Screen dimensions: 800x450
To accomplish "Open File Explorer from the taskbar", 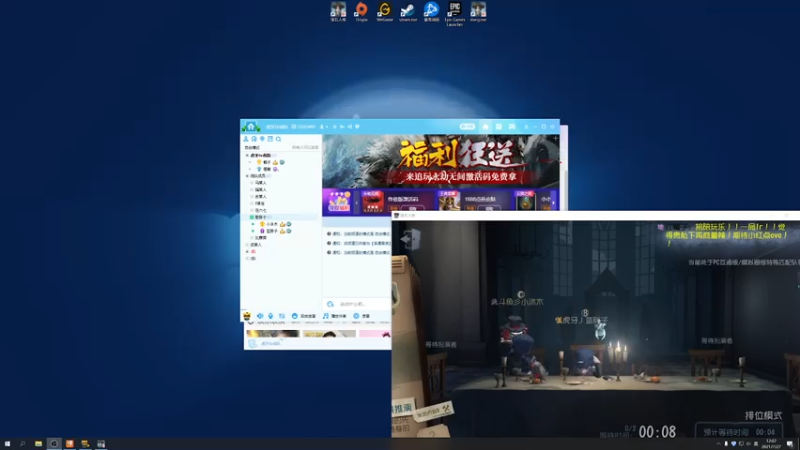I will click(38, 444).
